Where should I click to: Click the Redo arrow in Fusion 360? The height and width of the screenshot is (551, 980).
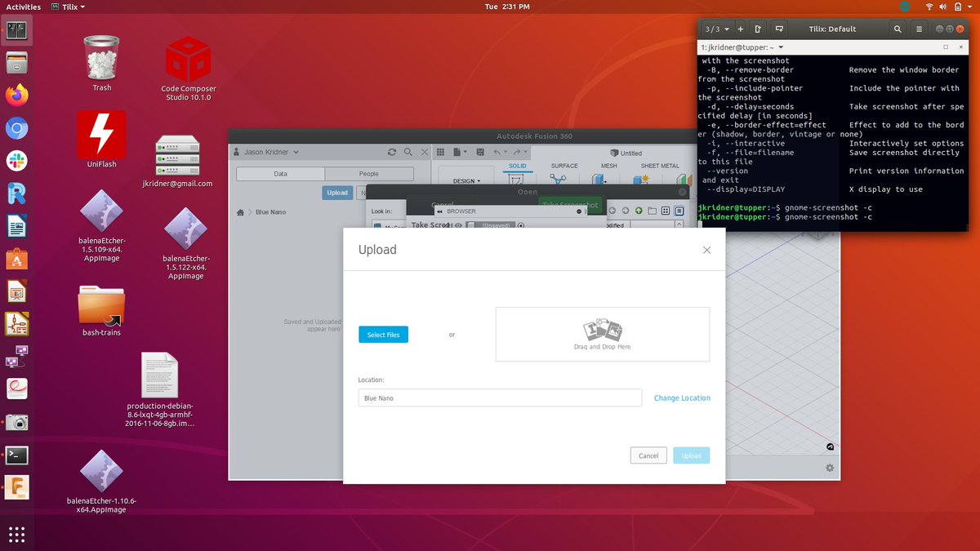pyautogui.click(x=519, y=152)
